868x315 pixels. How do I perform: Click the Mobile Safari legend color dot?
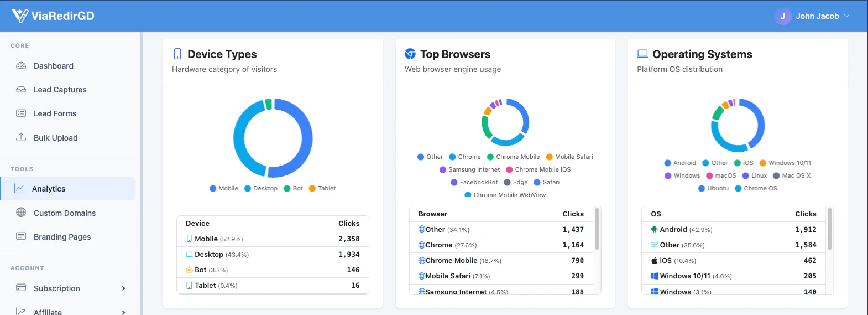[549, 157]
